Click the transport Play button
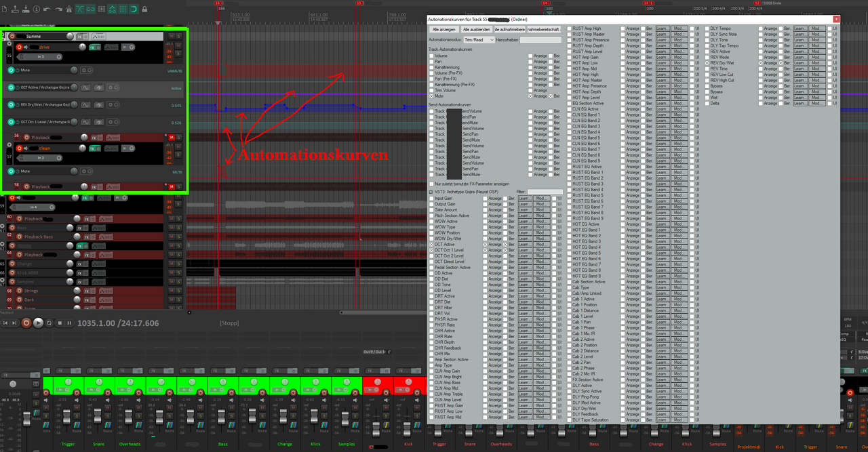Image resolution: width=868 pixels, height=452 pixels. pyautogui.click(x=38, y=323)
